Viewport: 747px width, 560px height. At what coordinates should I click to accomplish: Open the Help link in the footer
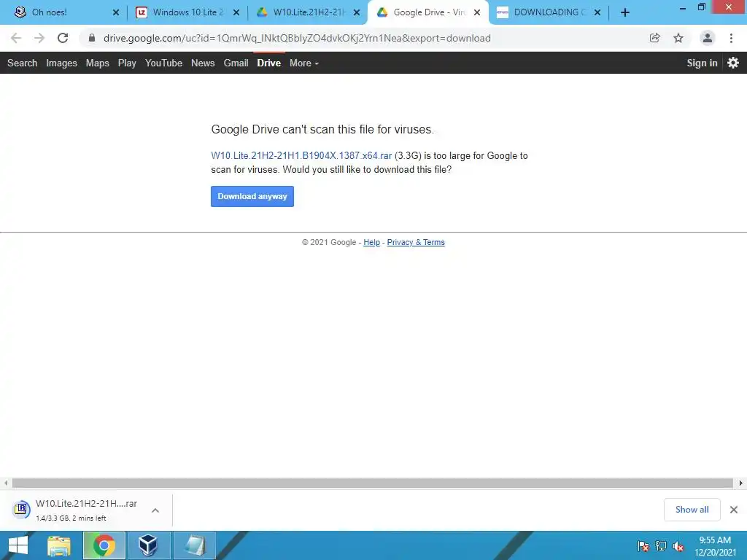point(371,242)
